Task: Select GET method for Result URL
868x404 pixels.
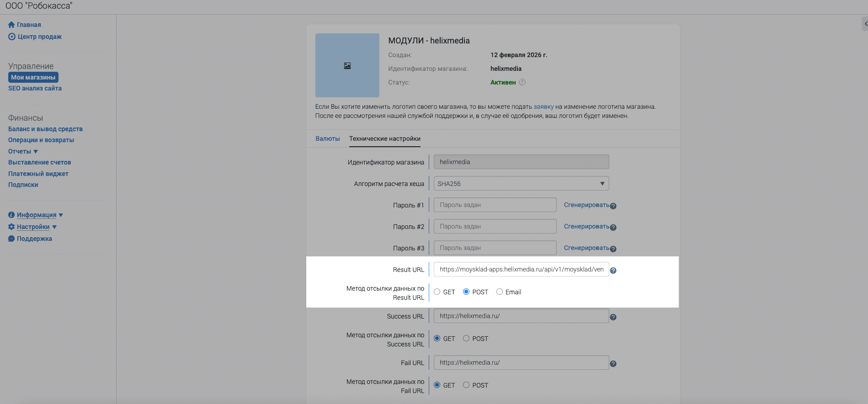Action: click(x=437, y=292)
